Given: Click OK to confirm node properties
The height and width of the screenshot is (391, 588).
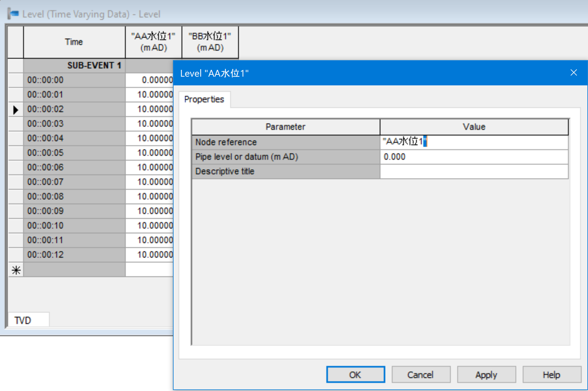Looking at the screenshot, I should pyautogui.click(x=355, y=375).
